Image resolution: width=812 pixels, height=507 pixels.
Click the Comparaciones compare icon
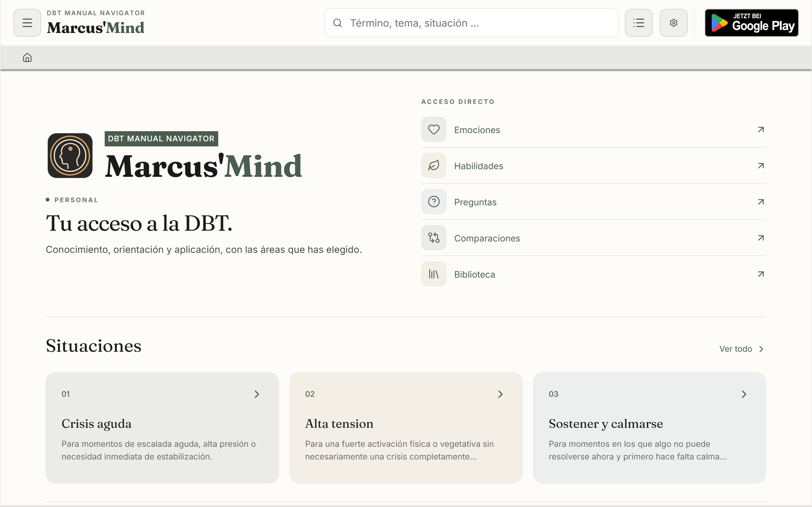[434, 238]
